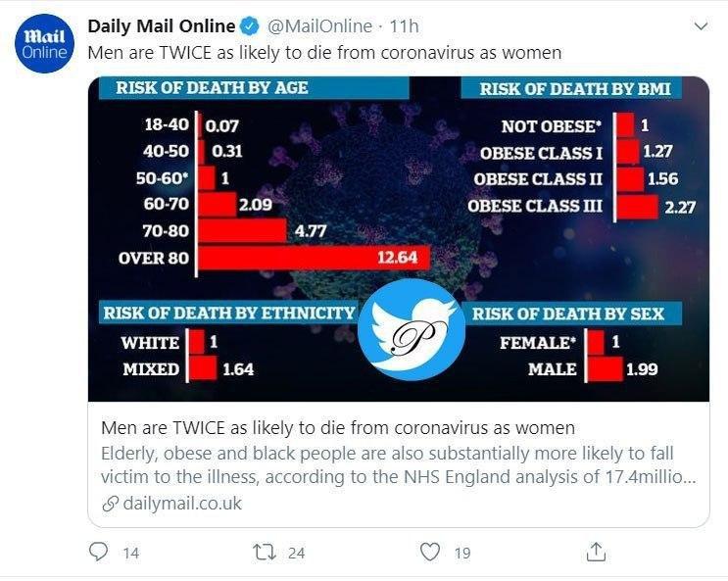The width and height of the screenshot is (728, 581).
Task: Click the @MailOnline handle
Action: 318,26
